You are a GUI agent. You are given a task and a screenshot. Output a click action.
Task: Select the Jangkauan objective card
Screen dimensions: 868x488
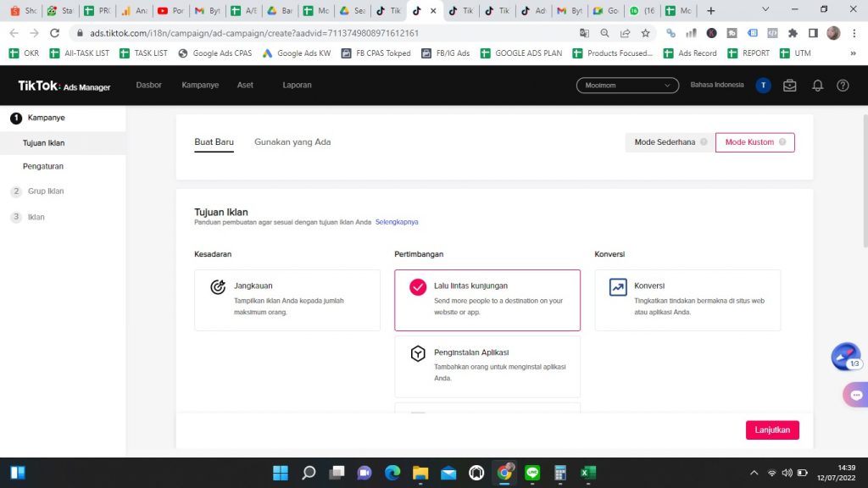coord(287,300)
